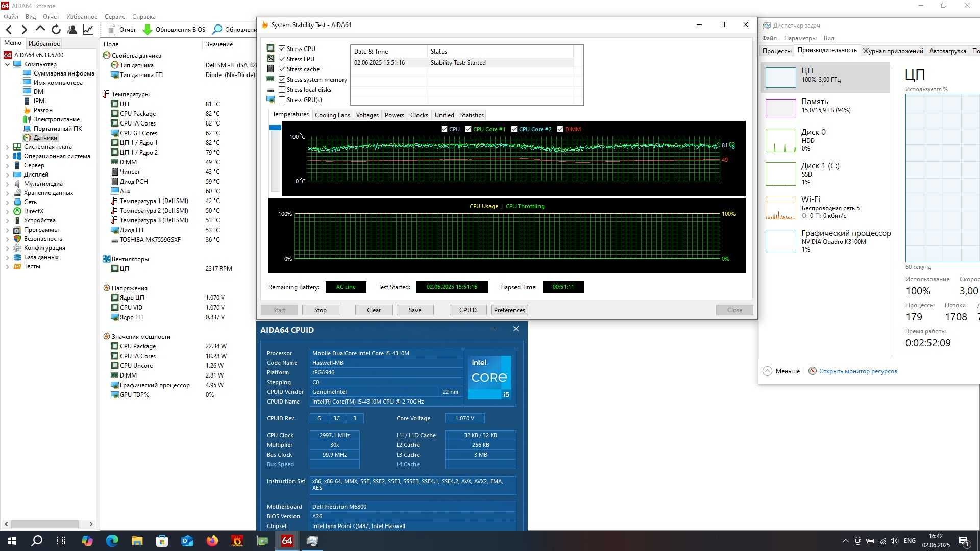Expand the Дисплей tree node
Screen dimensions: 980x551
7,174
